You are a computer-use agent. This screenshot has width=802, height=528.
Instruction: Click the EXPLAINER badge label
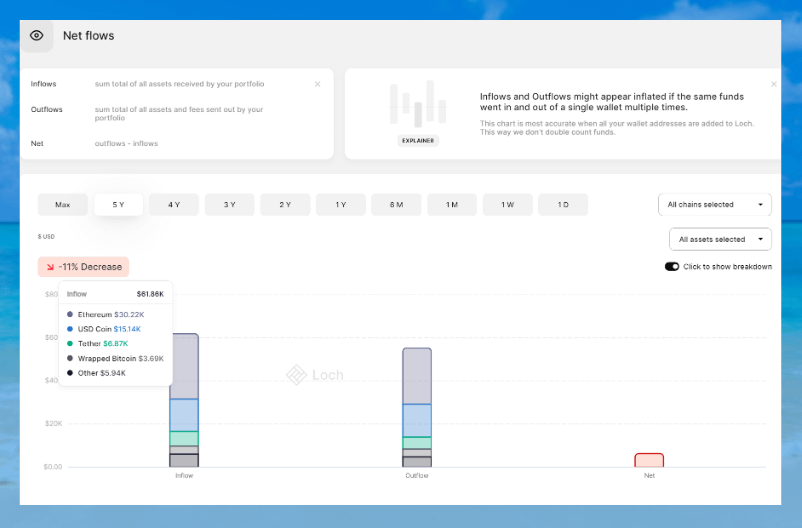coord(418,141)
